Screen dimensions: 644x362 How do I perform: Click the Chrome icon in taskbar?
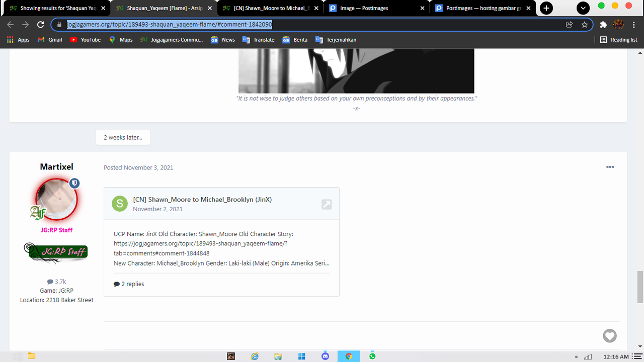[349, 356]
